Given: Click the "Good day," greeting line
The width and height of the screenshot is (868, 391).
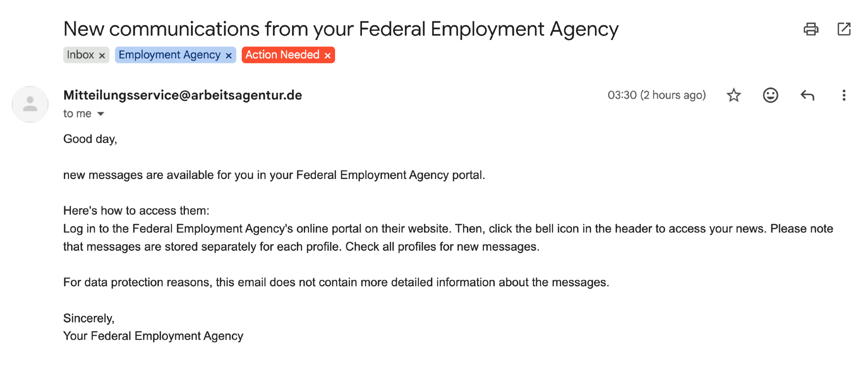Looking at the screenshot, I should [x=90, y=139].
